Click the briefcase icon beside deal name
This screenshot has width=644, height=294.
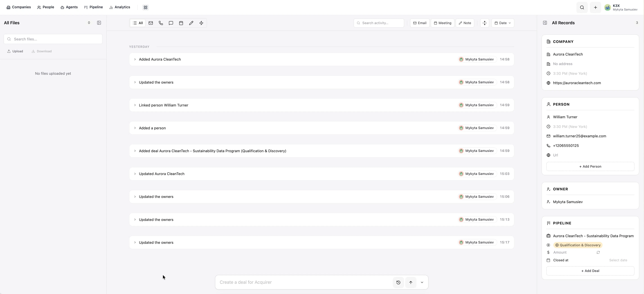coord(548,236)
